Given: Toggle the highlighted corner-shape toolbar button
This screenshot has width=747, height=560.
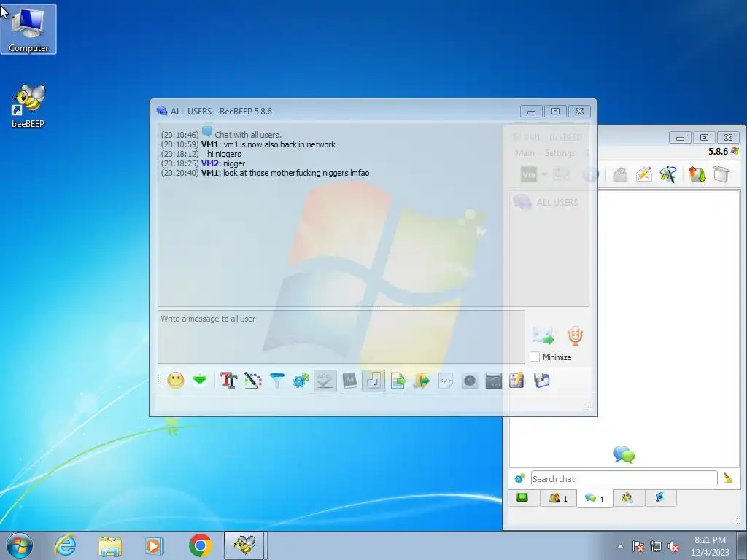Looking at the screenshot, I should (x=373, y=381).
